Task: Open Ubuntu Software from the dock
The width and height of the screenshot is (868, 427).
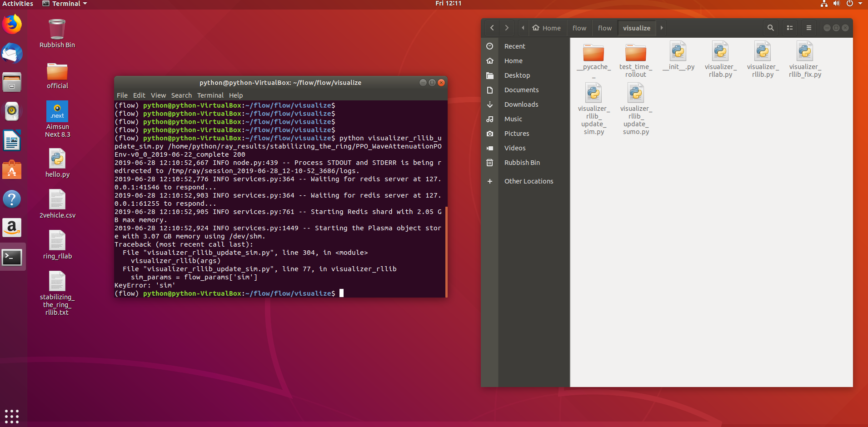Action: [x=12, y=169]
